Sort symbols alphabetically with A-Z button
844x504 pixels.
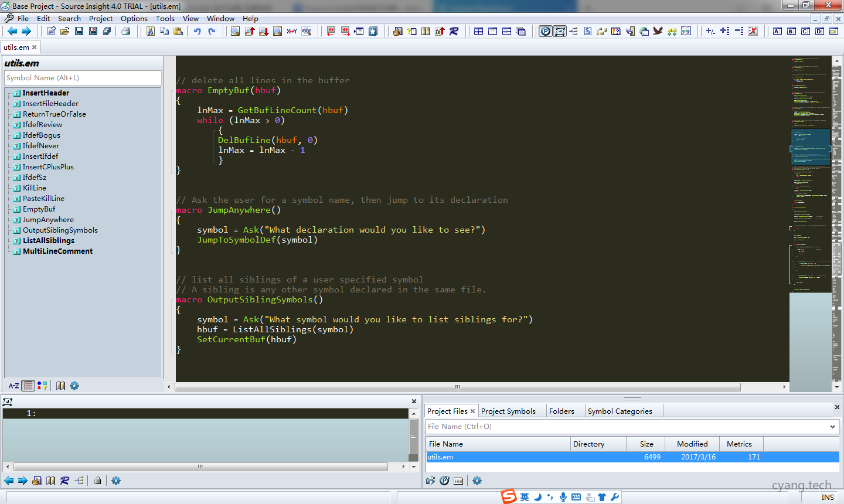click(x=13, y=386)
